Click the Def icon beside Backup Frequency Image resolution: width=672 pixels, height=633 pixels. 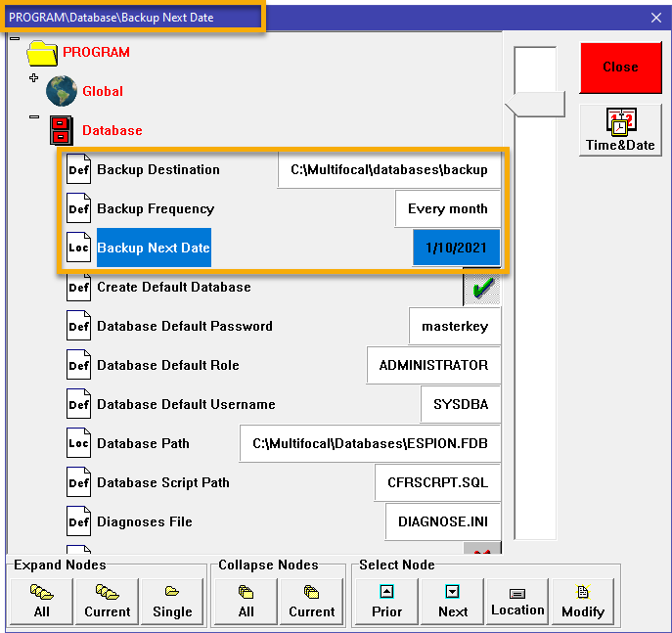coord(78,208)
